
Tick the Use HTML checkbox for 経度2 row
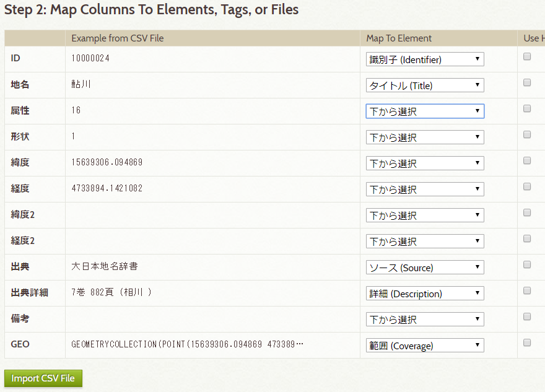click(x=527, y=238)
